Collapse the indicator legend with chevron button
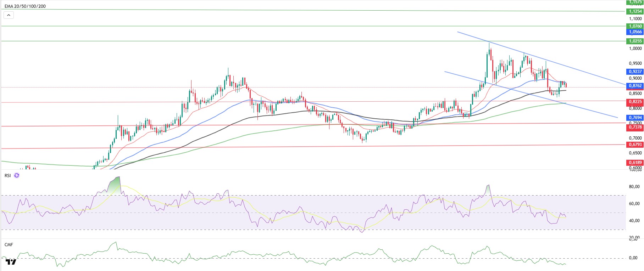Viewport: 644px width, 271px height. click(9, 15)
